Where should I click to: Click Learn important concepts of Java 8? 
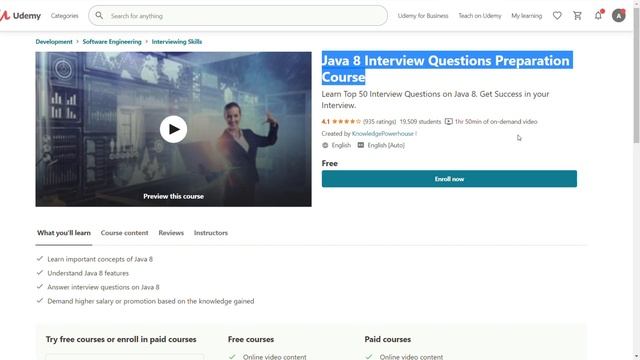pos(100,259)
